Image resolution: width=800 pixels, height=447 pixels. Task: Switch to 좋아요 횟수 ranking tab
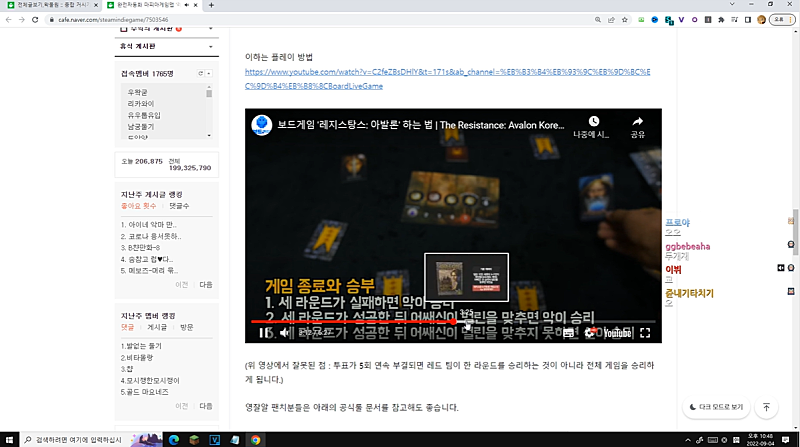tap(138, 206)
